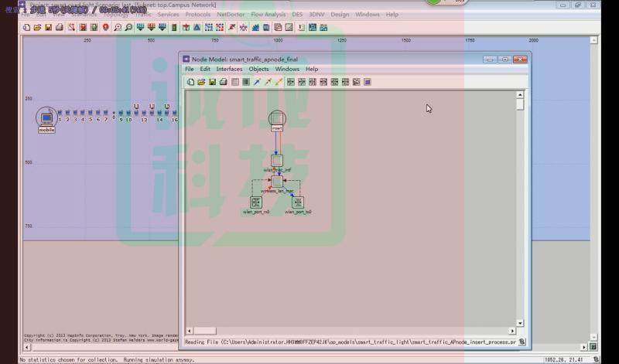The width and height of the screenshot is (619, 364).
Task: Select the Create Processor module tool
Action: [234, 82]
